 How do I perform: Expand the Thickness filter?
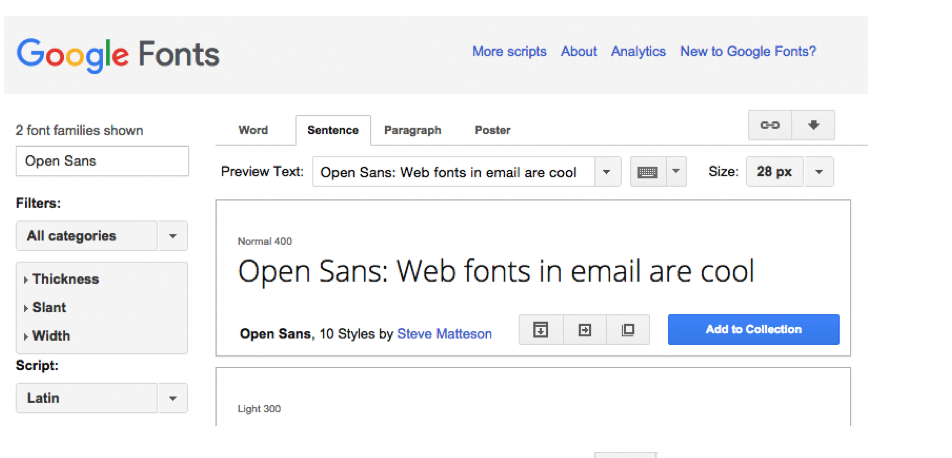(61, 279)
